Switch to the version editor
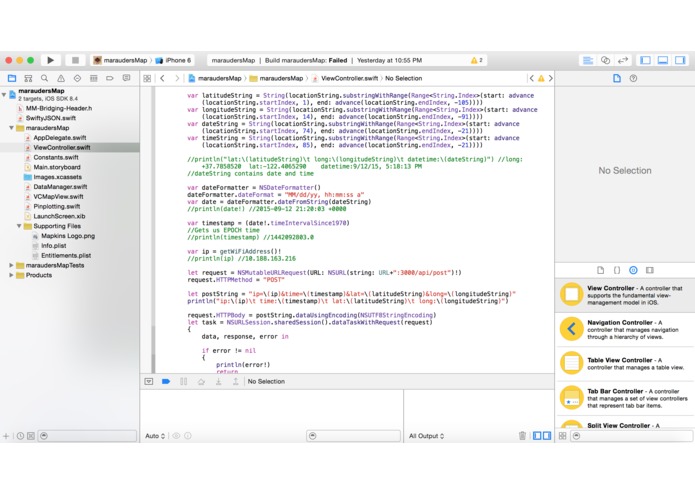 tap(623, 60)
